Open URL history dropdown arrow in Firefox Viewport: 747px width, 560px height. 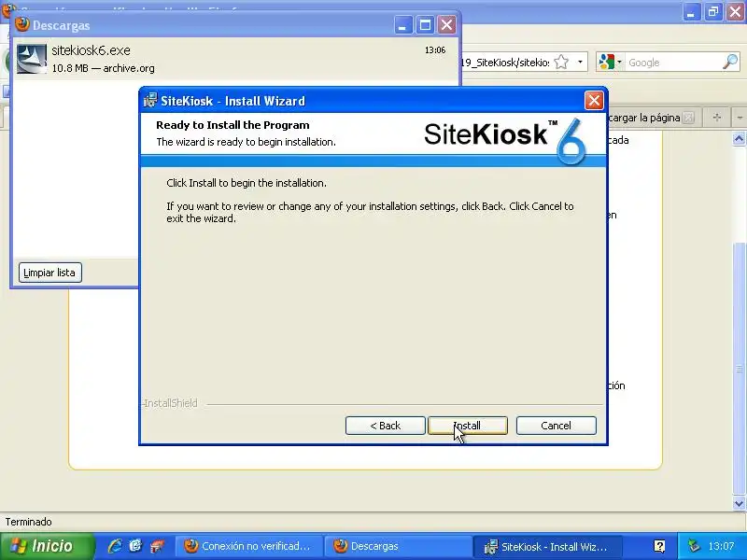click(x=580, y=62)
